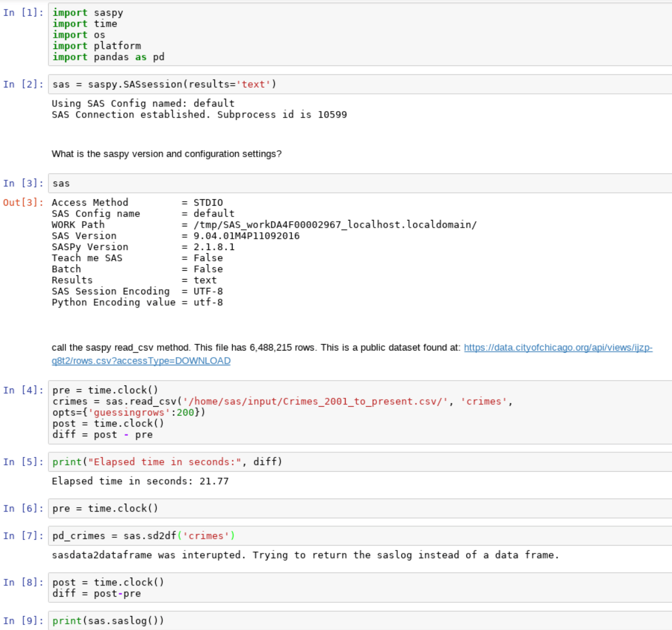
Task: Click the 'Batch = False' output line
Action: (137, 269)
